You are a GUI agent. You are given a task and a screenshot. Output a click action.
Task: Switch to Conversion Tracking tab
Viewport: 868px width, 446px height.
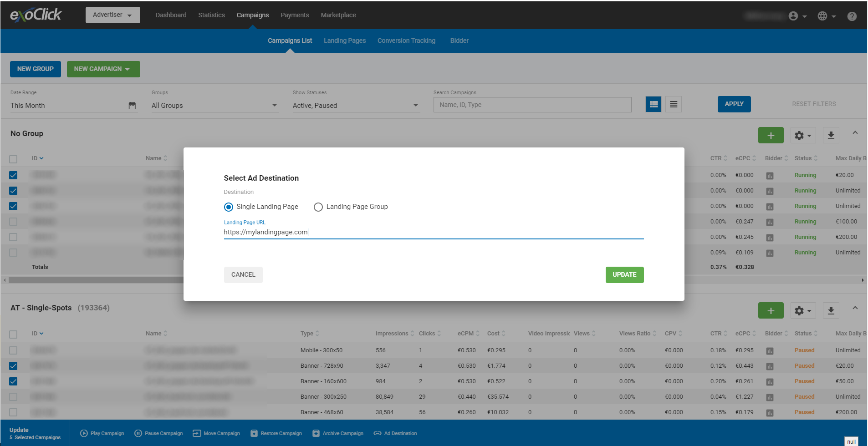coord(406,41)
